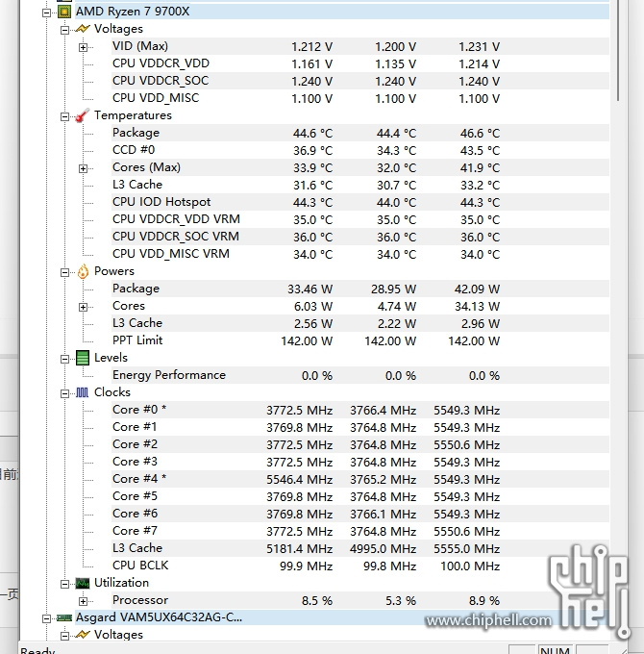Expand the Processor utilization entry
644x654 pixels.
pos(83,601)
